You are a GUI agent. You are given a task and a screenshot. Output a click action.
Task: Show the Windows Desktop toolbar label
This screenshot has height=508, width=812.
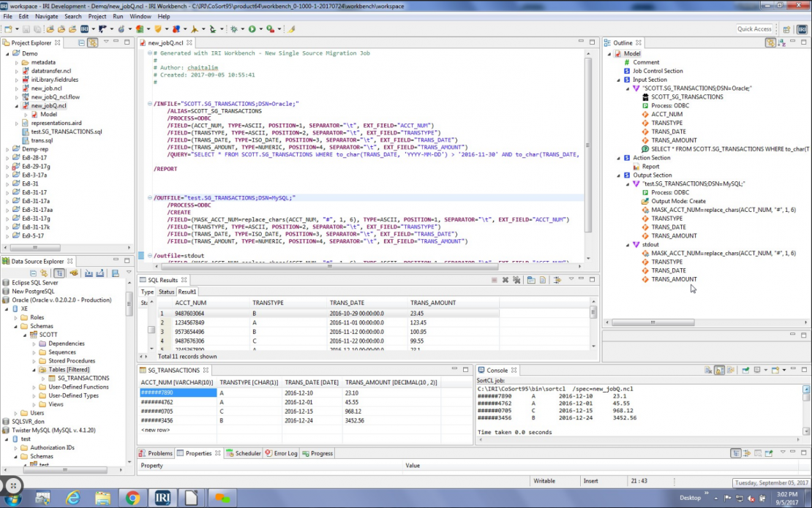click(690, 498)
